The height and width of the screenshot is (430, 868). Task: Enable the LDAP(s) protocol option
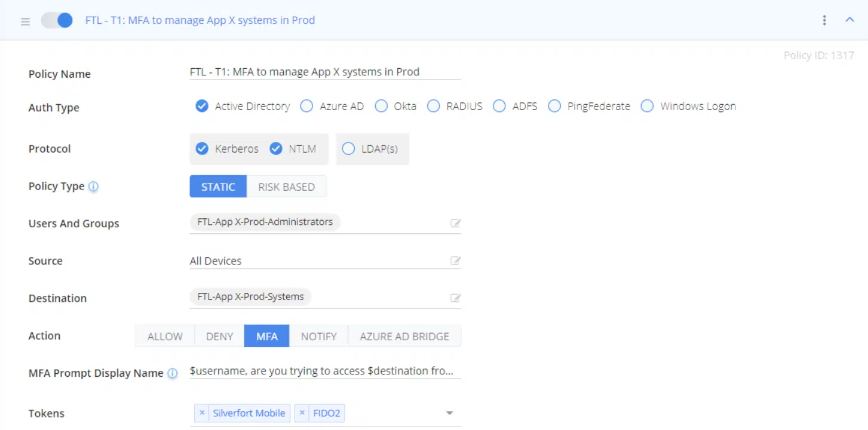[348, 149]
